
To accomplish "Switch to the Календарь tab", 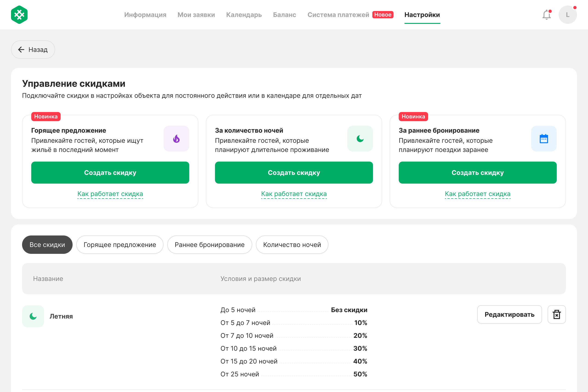I will pyautogui.click(x=244, y=15).
